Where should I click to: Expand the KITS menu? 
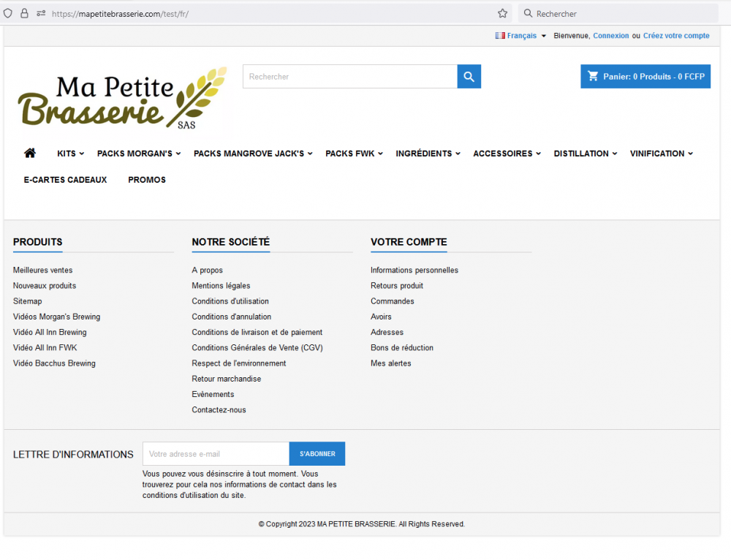70,154
